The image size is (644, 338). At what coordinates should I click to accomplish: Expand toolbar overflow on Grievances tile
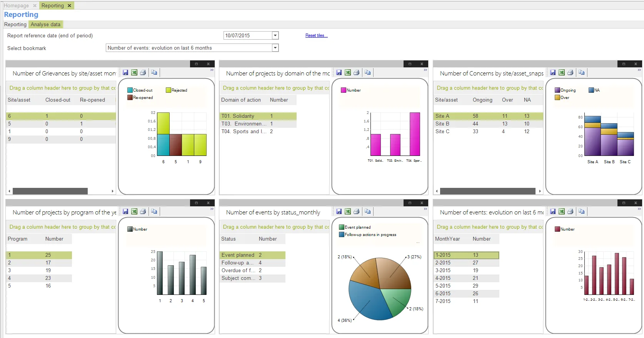pos(212,70)
